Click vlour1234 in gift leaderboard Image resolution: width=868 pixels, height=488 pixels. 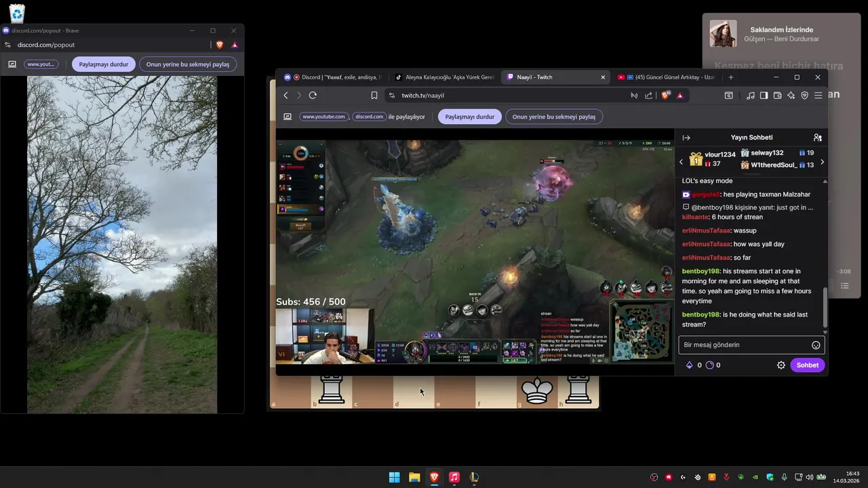pyautogui.click(x=719, y=155)
